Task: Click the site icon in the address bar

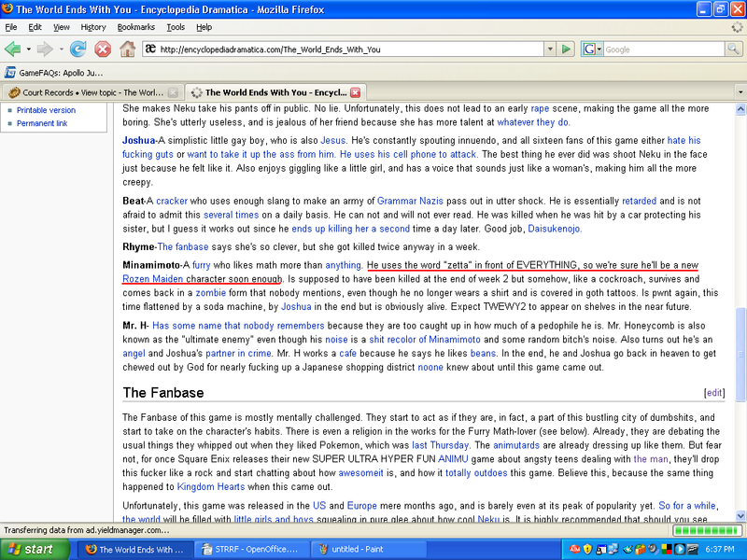Action: [150, 49]
